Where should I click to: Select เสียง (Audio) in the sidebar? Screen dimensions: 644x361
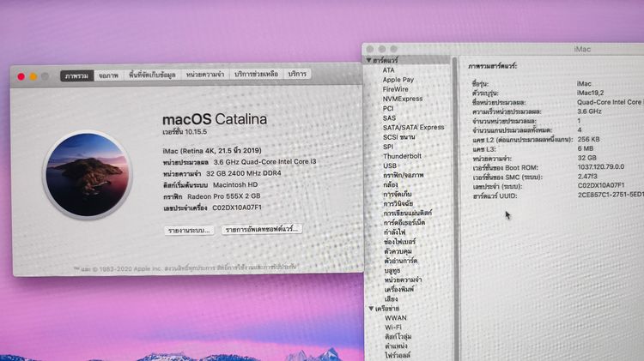point(391,298)
